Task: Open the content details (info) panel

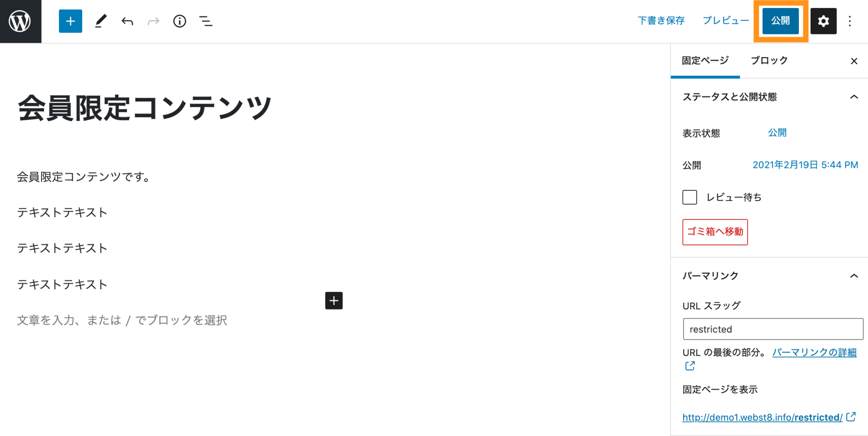Action: pos(179,21)
